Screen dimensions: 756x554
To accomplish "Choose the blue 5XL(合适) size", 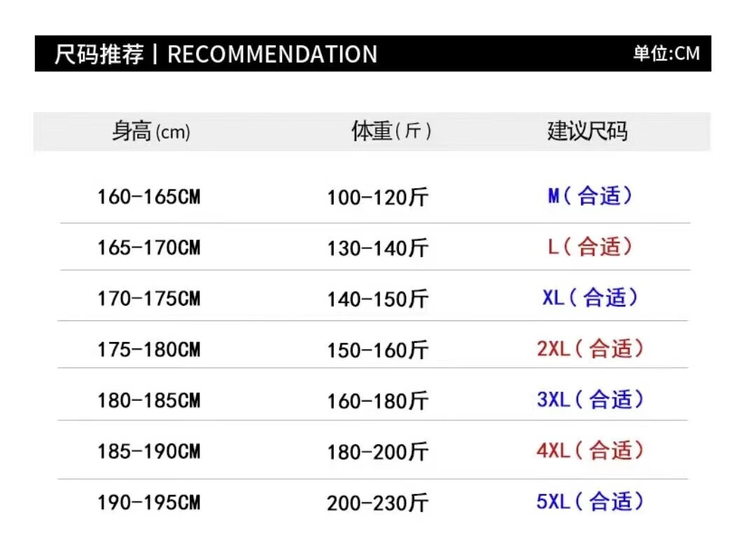I will (589, 502).
